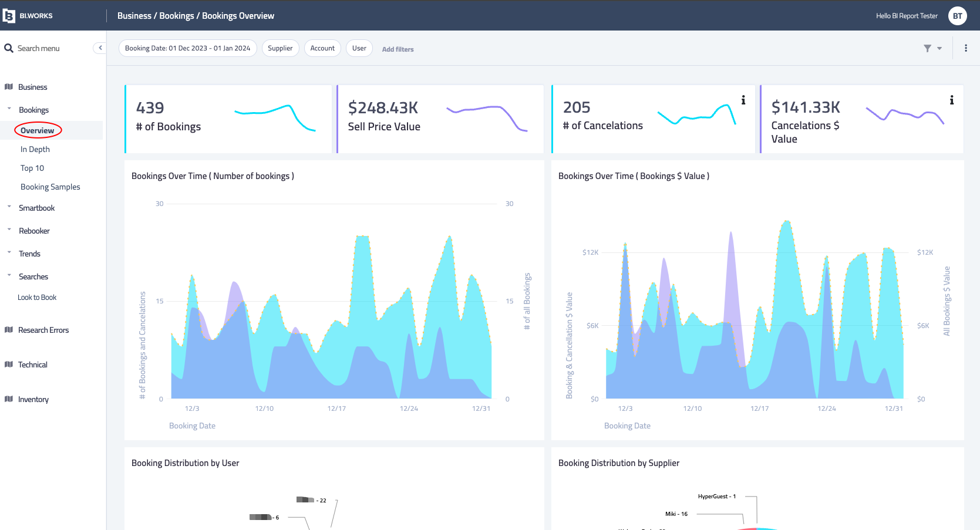Screen dimensions: 980x530
Task: Click Bookings Over Time Bookings $ Value title
Action: point(634,176)
